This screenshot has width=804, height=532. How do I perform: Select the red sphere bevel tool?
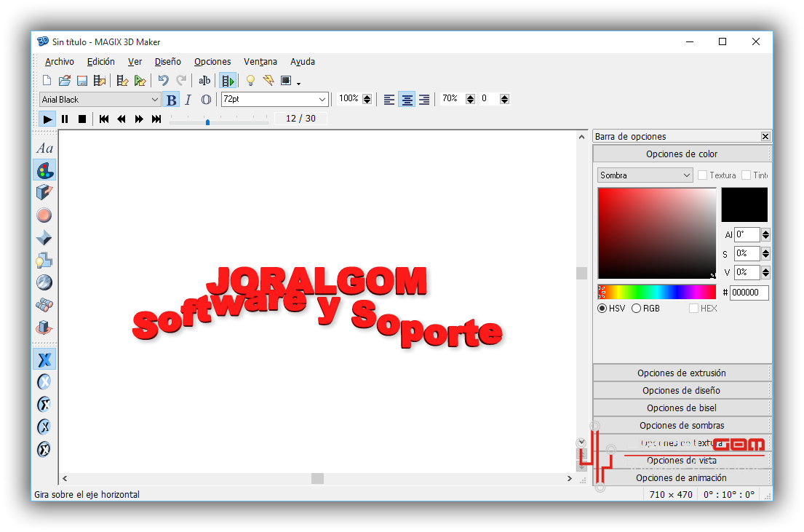(x=44, y=215)
